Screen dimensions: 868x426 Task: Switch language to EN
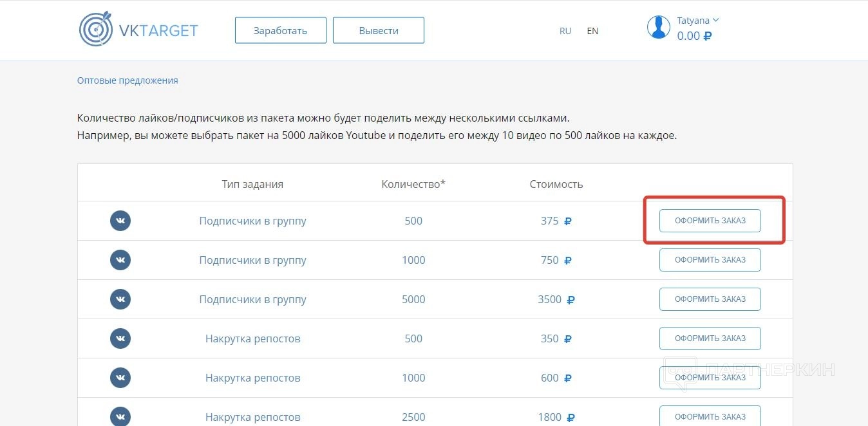[x=592, y=31]
